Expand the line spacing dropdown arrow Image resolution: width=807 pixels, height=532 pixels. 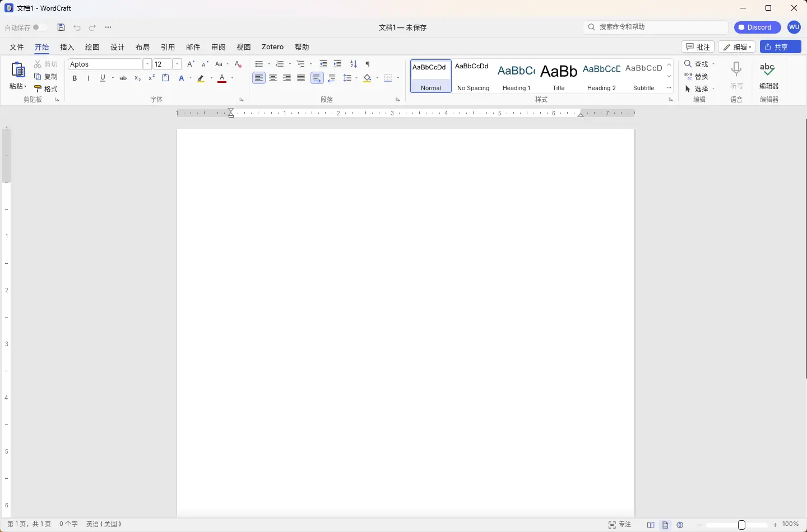356,78
